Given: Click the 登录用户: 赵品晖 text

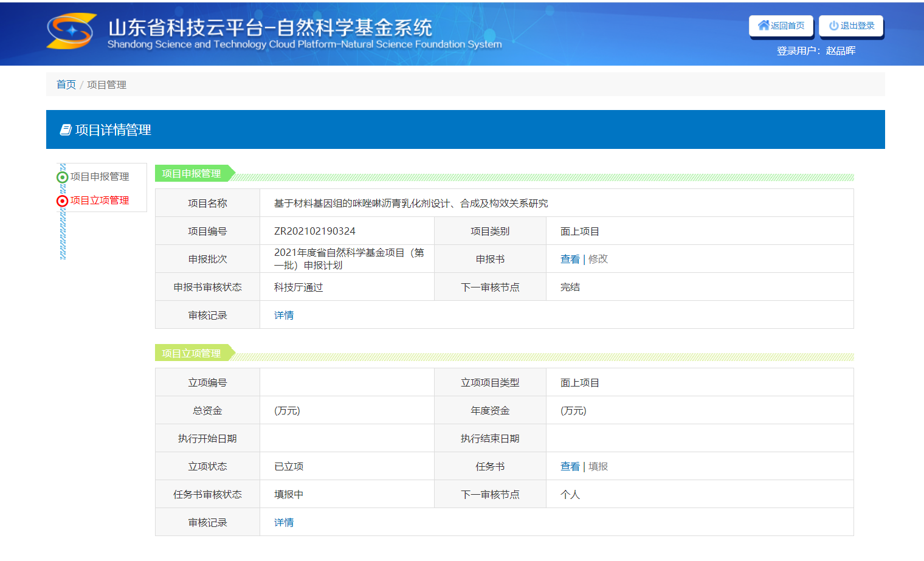Looking at the screenshot, I should 816,50.
